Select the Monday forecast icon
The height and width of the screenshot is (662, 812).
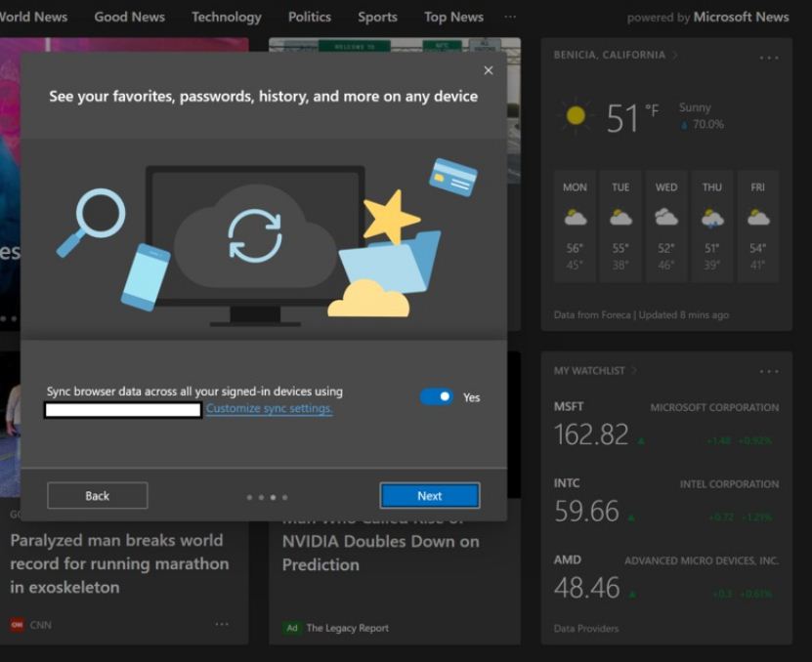pyautogui.click(x=575, y=218)
